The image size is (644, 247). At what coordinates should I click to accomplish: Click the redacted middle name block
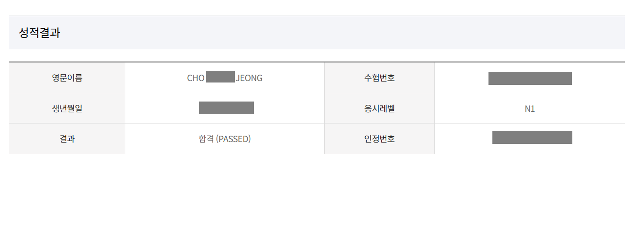[220, 77]
